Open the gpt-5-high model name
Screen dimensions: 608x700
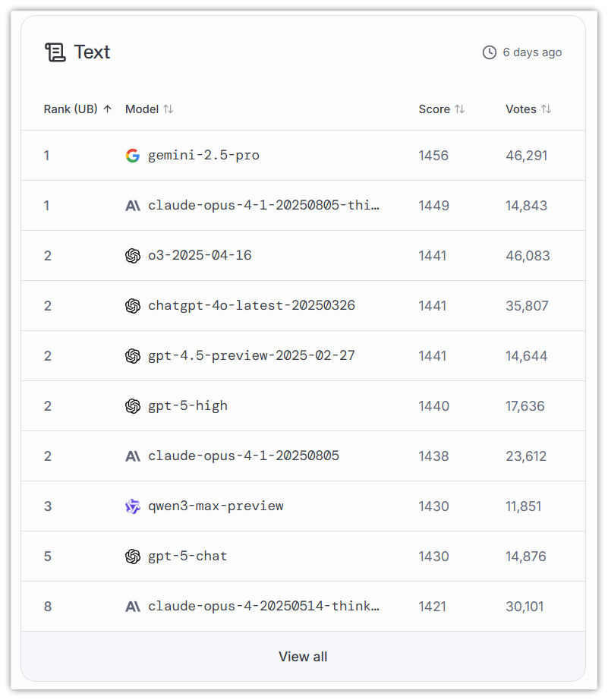point(188,406)
